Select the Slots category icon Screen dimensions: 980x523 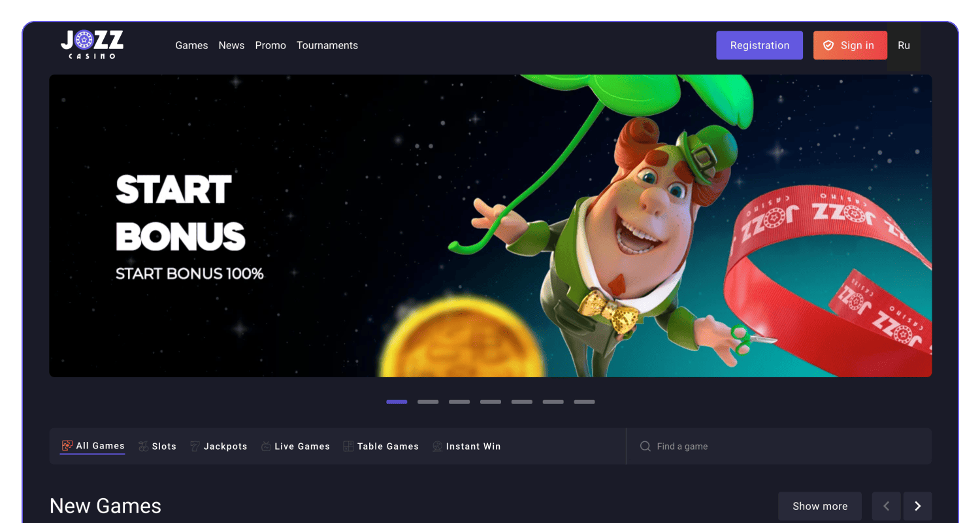point(143,447)
